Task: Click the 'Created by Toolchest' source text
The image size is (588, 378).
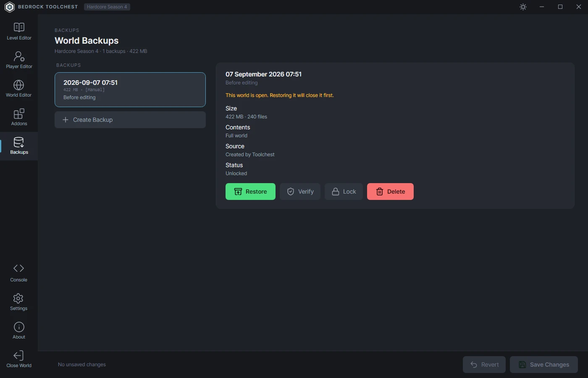Action: pos(250,155)
